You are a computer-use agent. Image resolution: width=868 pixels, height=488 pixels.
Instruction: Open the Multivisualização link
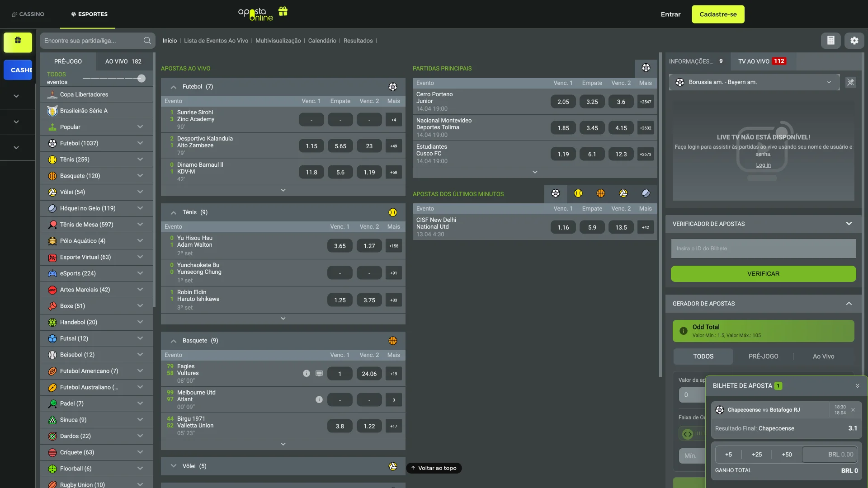click(x=278, y=41)
